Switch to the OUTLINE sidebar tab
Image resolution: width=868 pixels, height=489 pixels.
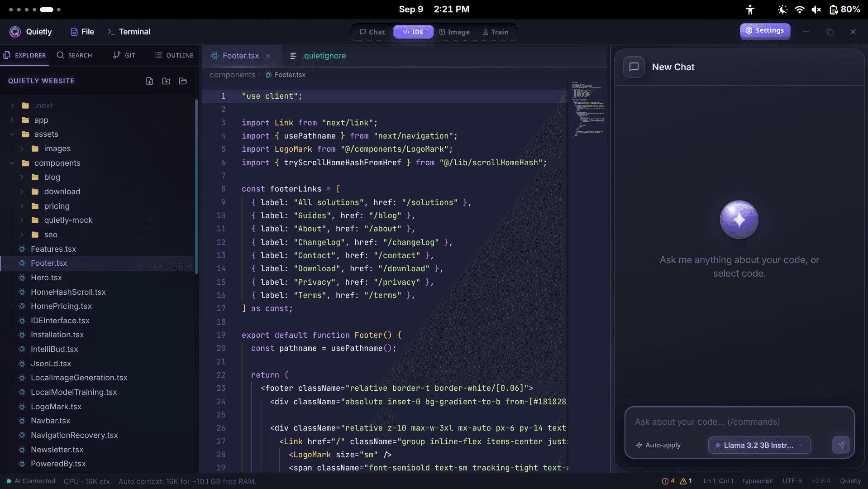(174, 55)
